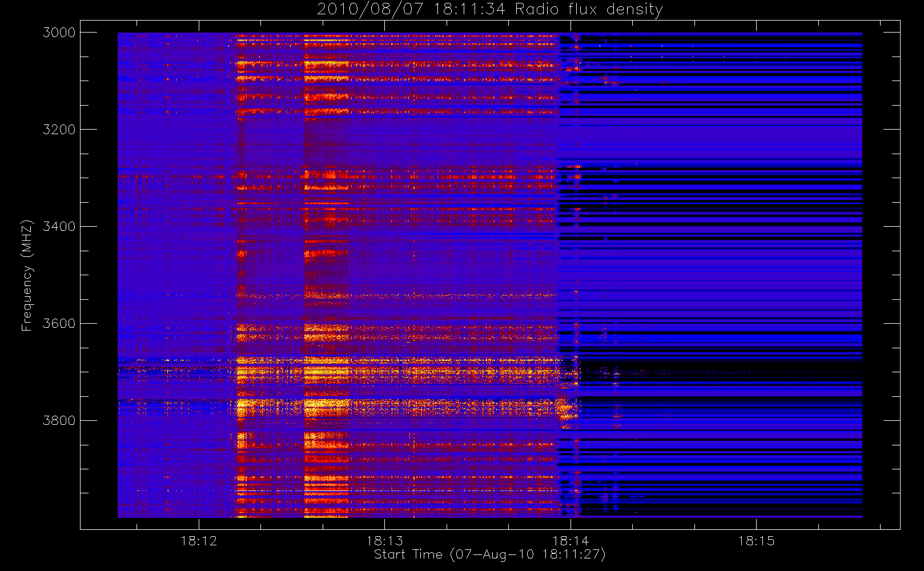The image size is (924, 571).
Task: Click the 18:15 time tick label
Action: 756,541
